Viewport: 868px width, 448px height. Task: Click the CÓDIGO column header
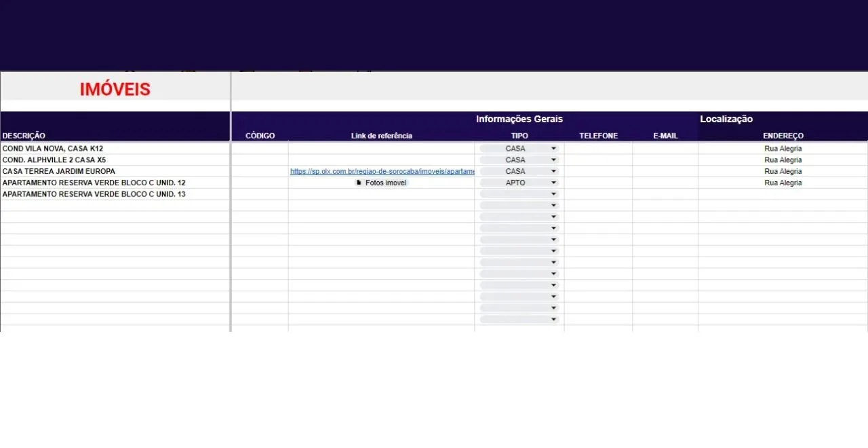point(260,136)
